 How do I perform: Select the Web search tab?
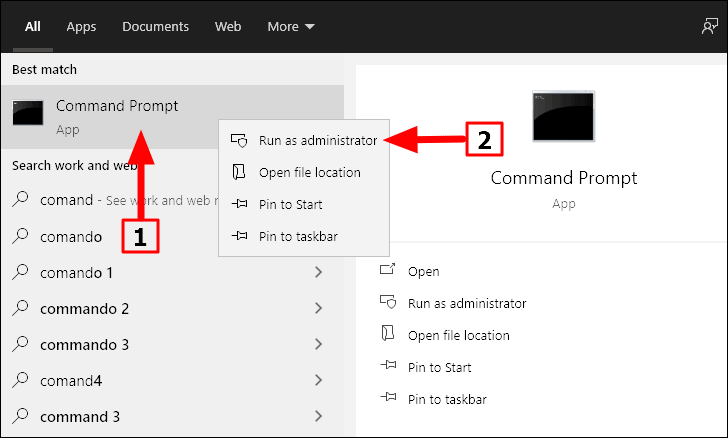[228, 26]
